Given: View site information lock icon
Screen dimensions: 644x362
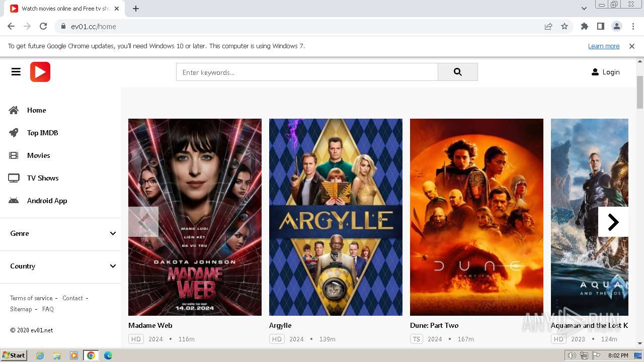Looking at the screenshot, I should pyautogui.click(x=63, y=26).
